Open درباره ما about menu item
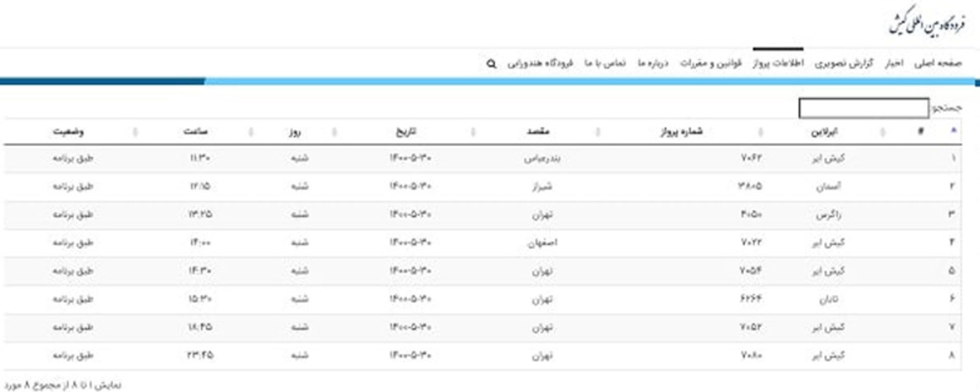The image size is (980, 392). coord(653,63)
